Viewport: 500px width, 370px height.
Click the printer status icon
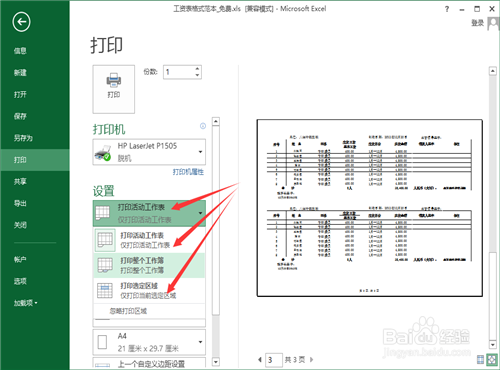(x=103, y=153)
